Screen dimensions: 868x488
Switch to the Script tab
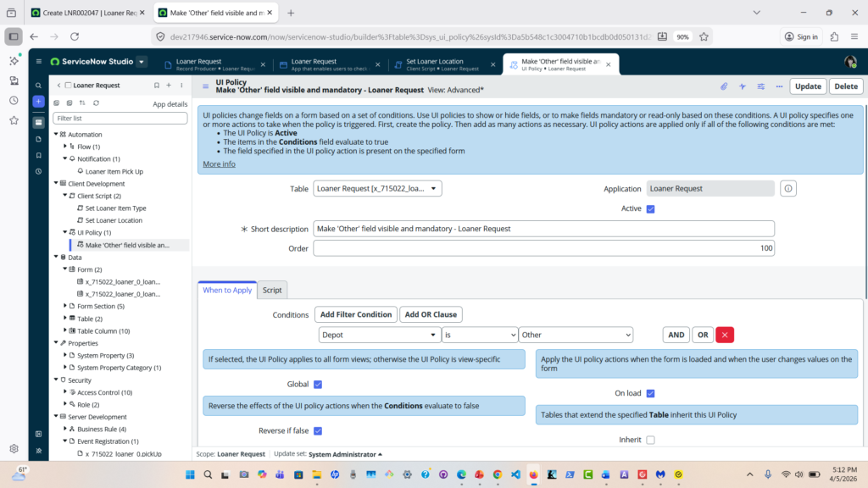[x=272, y=290]
